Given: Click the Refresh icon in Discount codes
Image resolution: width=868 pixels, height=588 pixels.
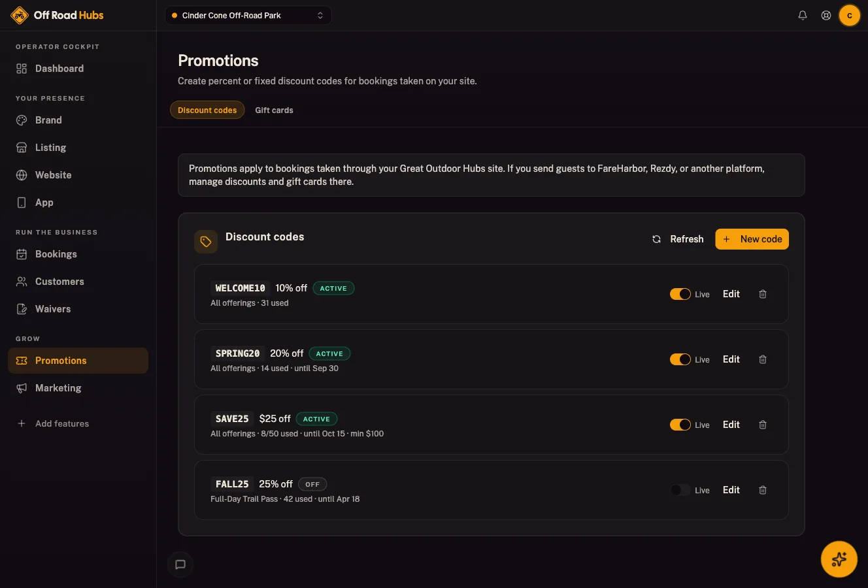Looking at the screenshot, I should coord(656,239).
